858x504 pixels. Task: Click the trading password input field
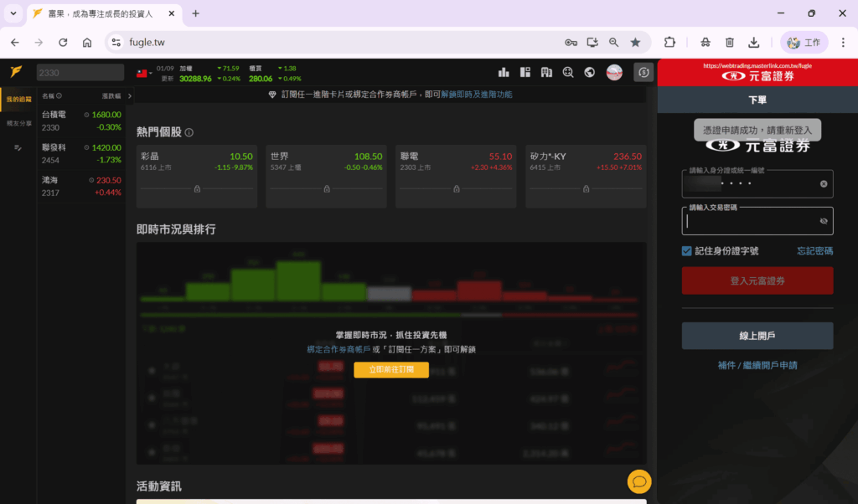750,221
